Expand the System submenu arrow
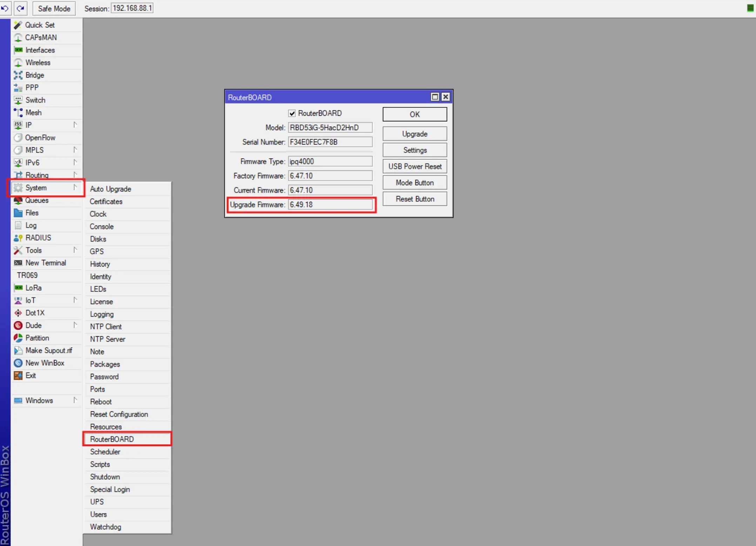This screenshot has width=756, height=546. tap(75, 187)
